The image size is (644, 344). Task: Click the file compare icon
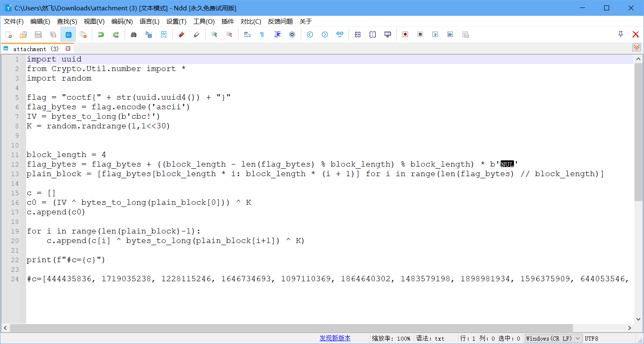[358, 34]
